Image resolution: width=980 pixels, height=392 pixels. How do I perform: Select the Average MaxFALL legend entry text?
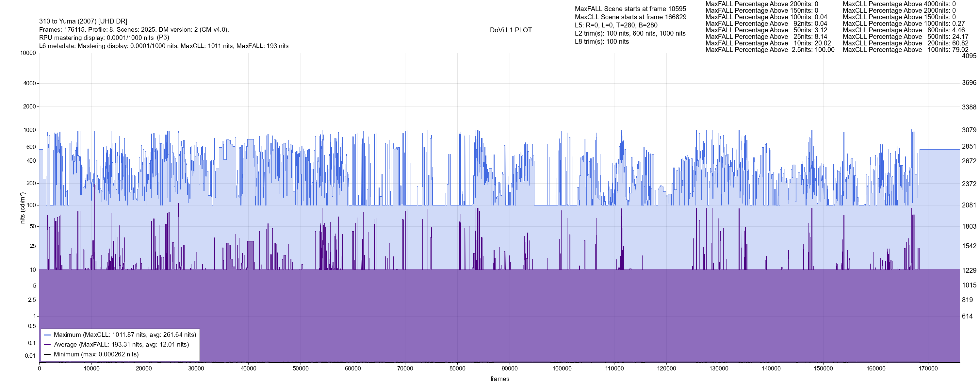(122, 344)
